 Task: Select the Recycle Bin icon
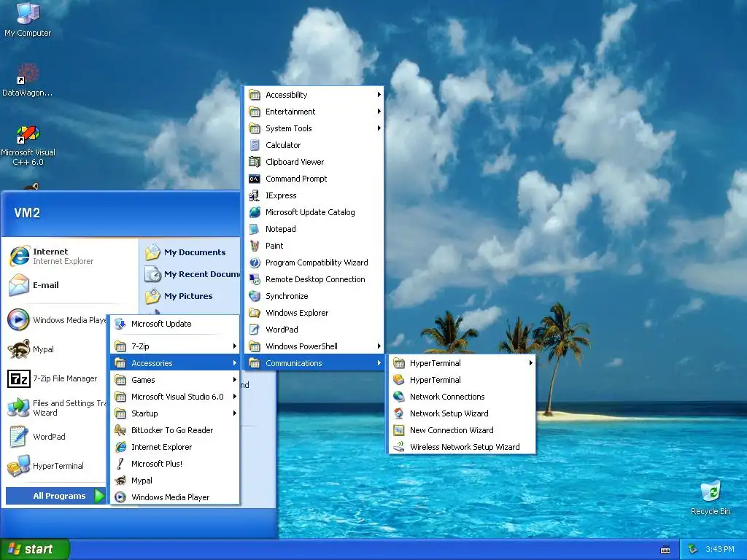(x=711, y=498)
